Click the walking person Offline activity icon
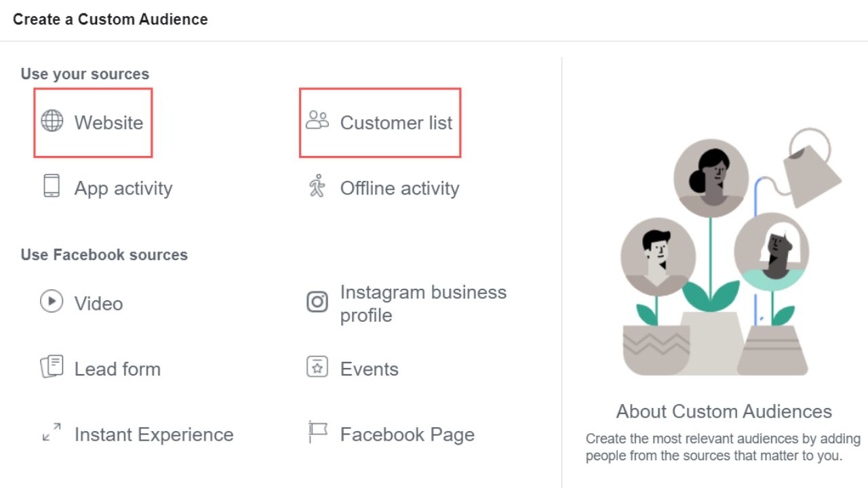Screen dimensions: 868x488 pyautogui.click(x=317, y=186)
